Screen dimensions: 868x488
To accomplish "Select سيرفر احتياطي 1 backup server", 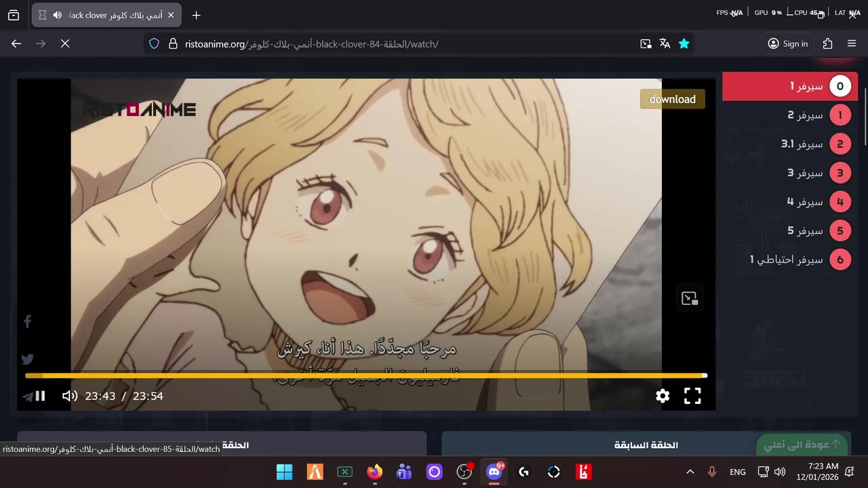I will coord(790,260).
